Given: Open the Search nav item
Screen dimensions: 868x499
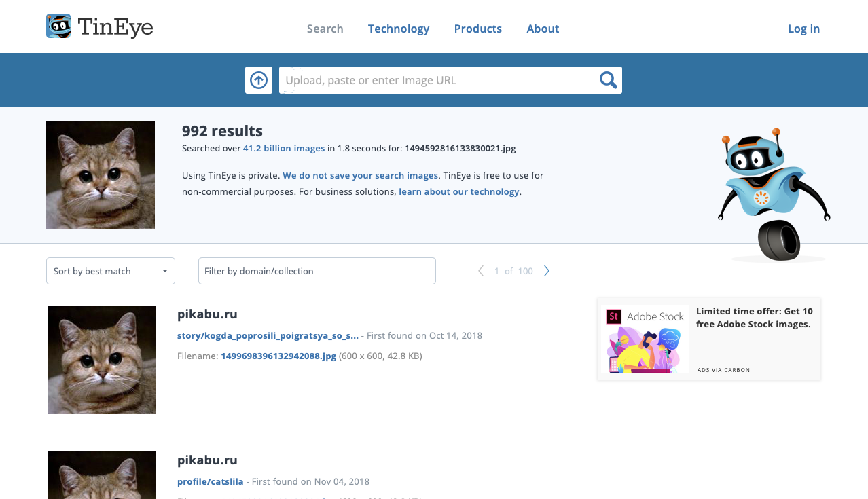Looking at the screenshot, I should pyautogui.click(x=325, y=29).
